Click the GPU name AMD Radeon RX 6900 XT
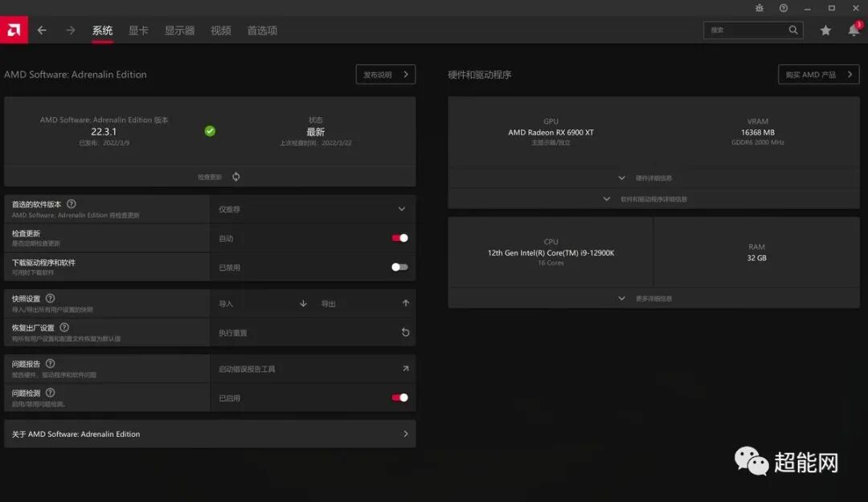Screen dimensions: 868x502 [x=551, y=133]
